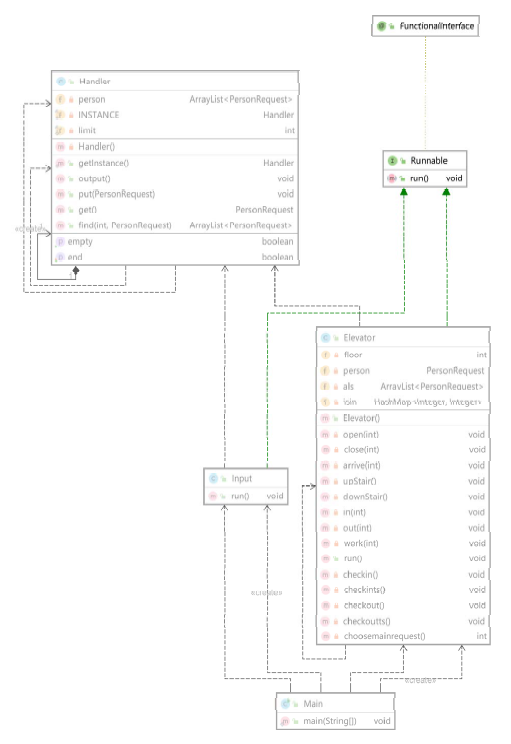Click the Input class icon
The image size is (511, 744).
coord(213,478)
